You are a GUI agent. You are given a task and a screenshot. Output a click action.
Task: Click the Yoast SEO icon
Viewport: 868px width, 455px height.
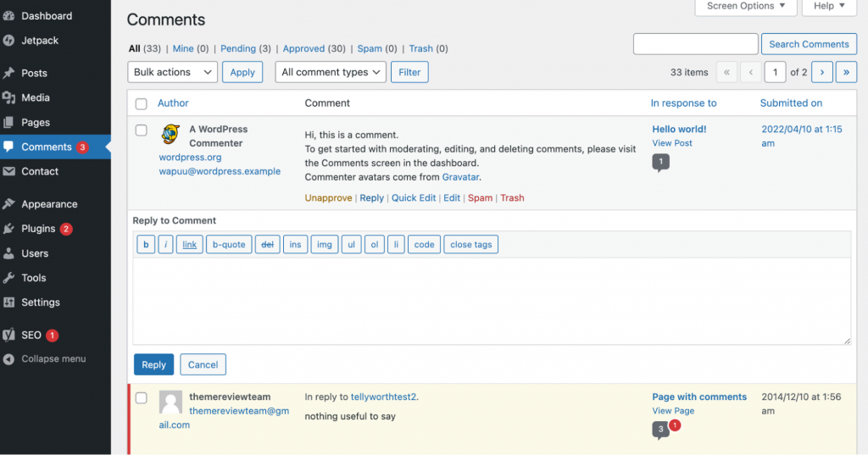(x=8, y=335)
